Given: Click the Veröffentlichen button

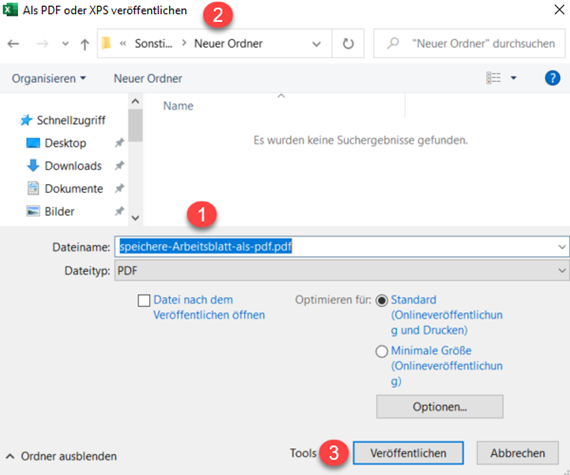Looking at the screenshot, I should click(x=408, y=453).
